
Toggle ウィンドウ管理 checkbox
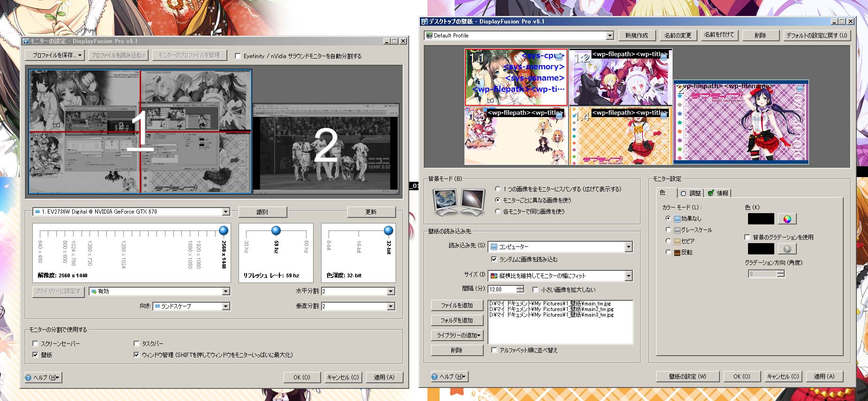pos(136,355)
